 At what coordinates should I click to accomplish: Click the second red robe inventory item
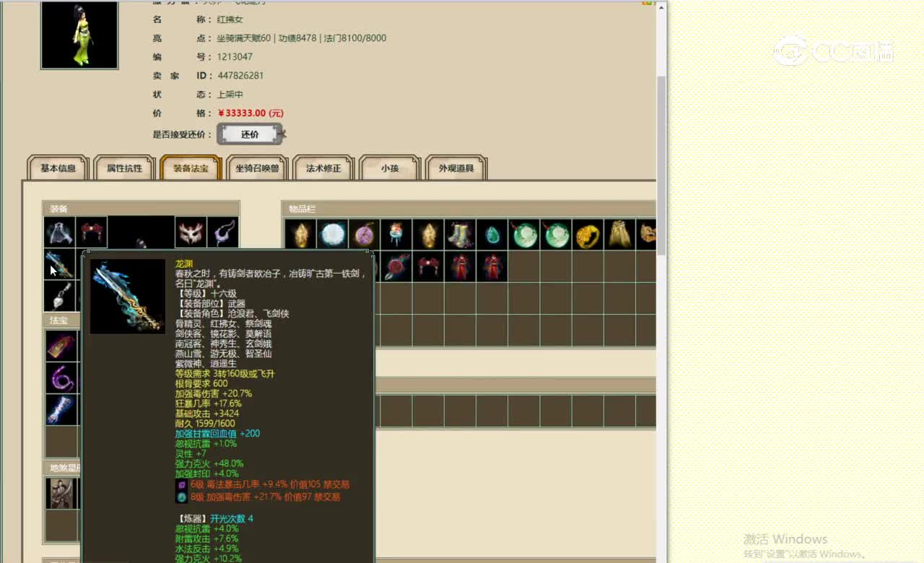(491, 266)
